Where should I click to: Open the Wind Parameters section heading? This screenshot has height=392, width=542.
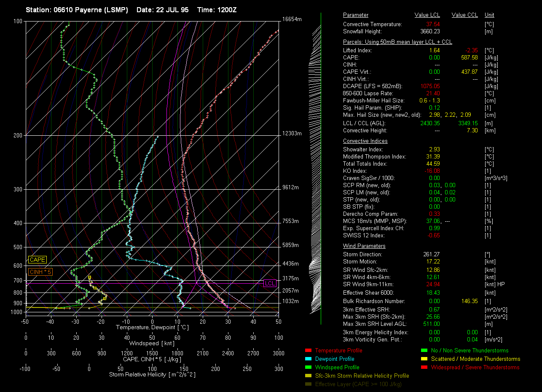(x=364, y=246)
